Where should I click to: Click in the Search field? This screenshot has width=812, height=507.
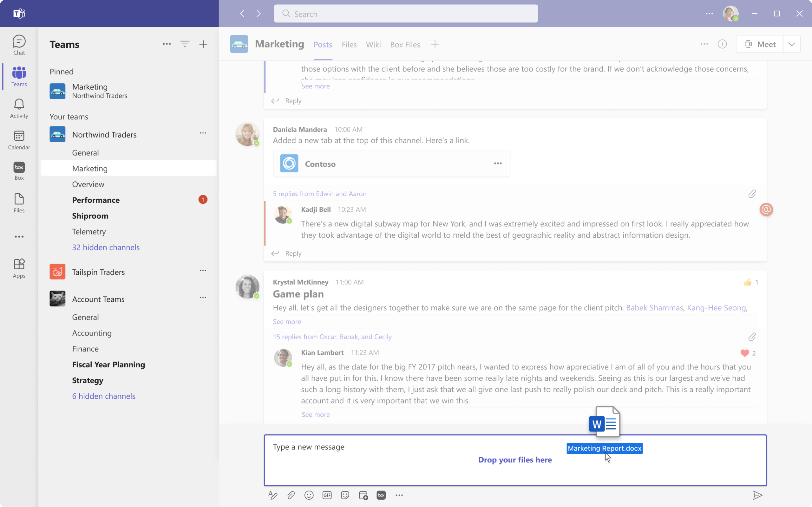(x=405, y=14)
